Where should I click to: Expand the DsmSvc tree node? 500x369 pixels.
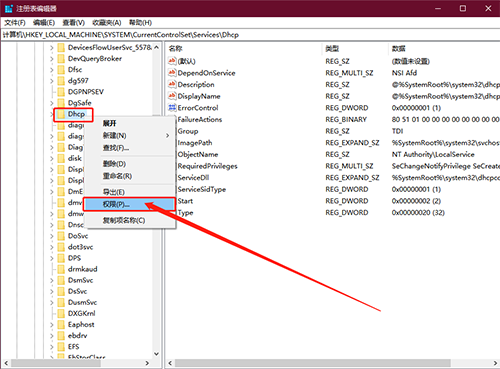point(52,280)
